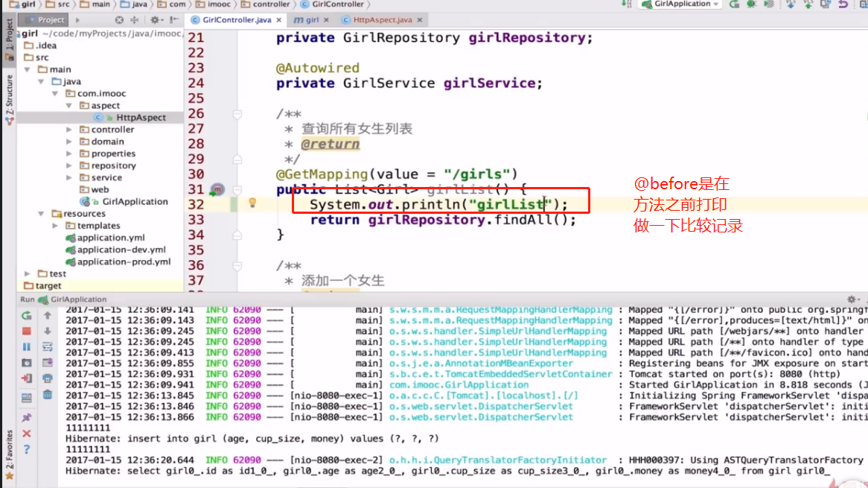Viewport: 868px width, 488px height.
Task: Expand the domain package
Action: 68,142
